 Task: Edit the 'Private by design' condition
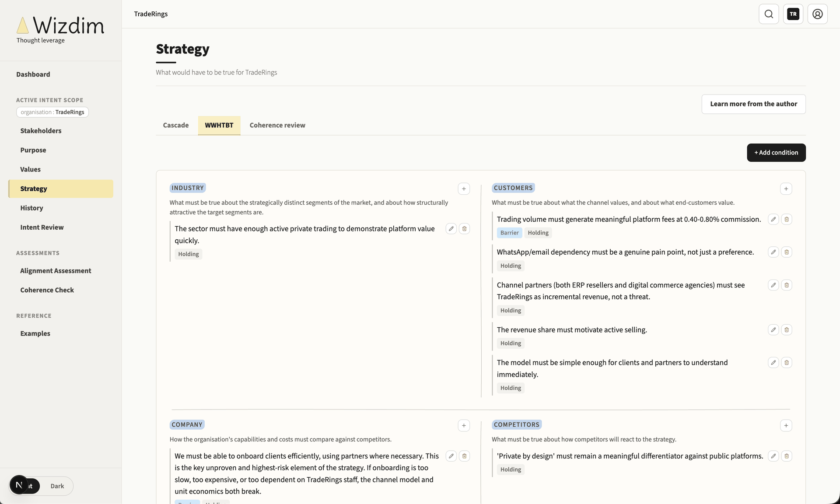click(773, 456)
